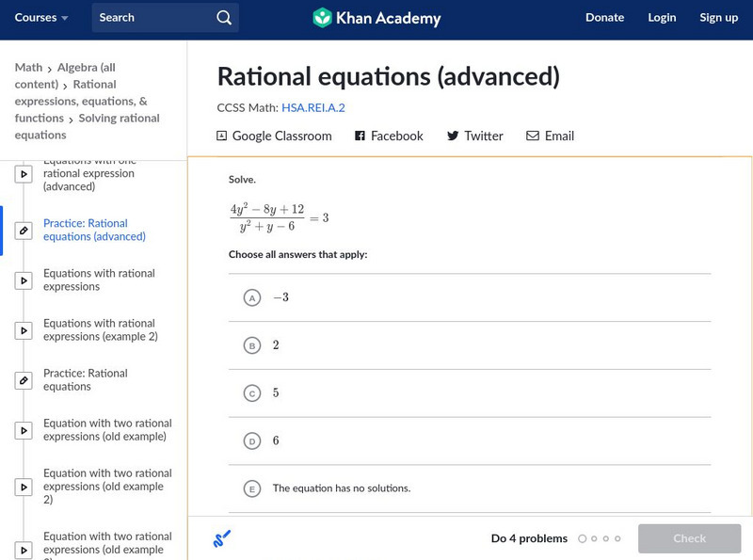Select answer choice A, negative 3
Screen dimensions: 753x560
click(251, 297)
